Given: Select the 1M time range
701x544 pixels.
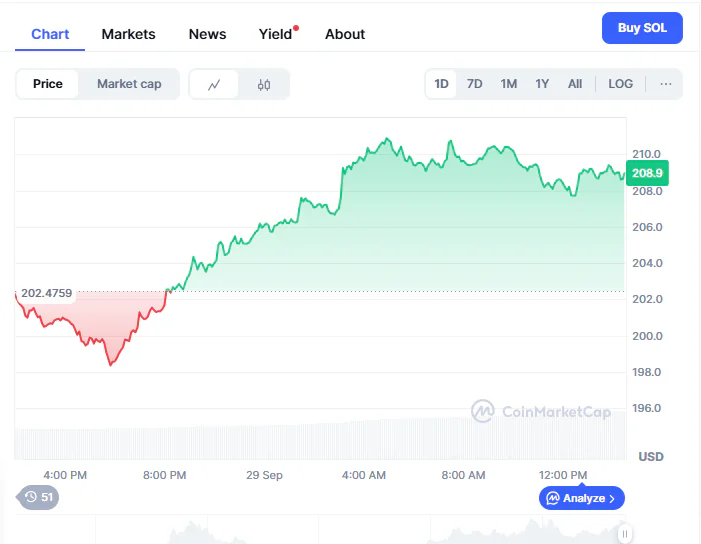Looking at the screenshot, I should [x=509, y=84].
